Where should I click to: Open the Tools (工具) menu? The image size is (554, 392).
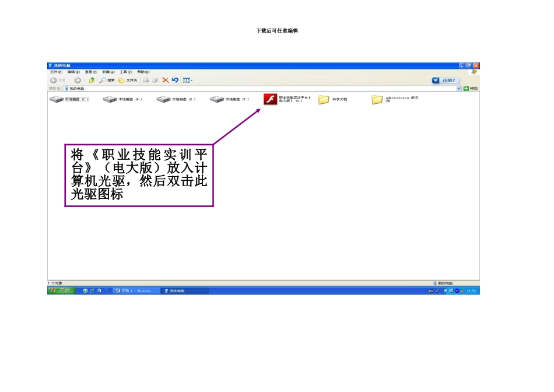[126, 72]
